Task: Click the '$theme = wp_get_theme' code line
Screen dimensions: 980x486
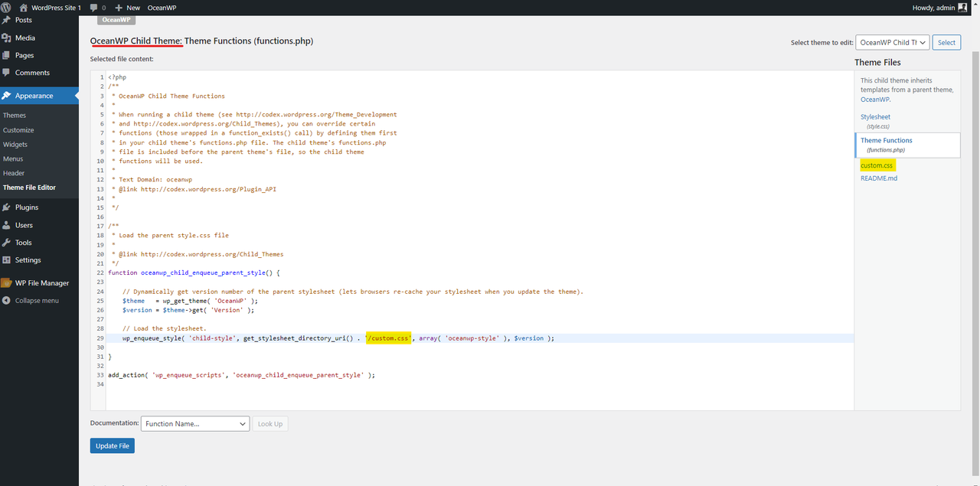Action: coord(190,301)
